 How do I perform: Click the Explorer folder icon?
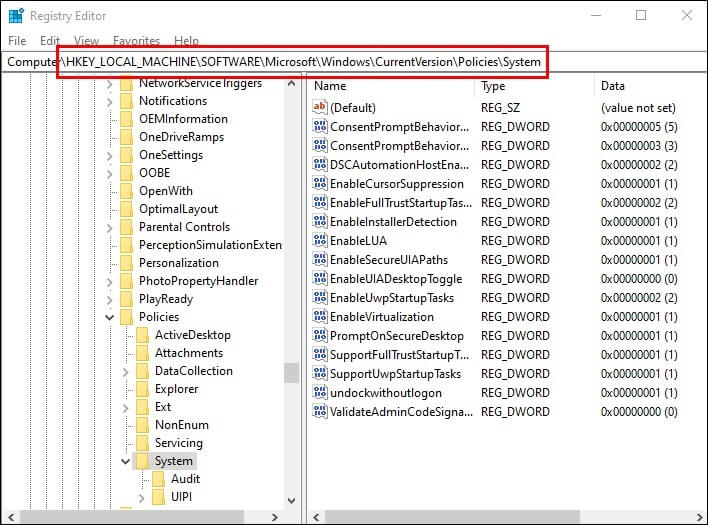(143, 389)
